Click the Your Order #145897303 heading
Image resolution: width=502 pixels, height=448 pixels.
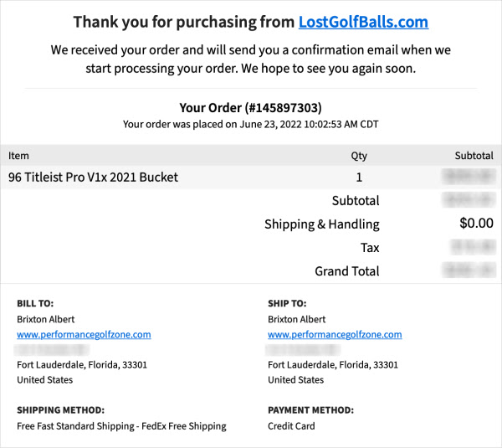[x=250, y=108]
